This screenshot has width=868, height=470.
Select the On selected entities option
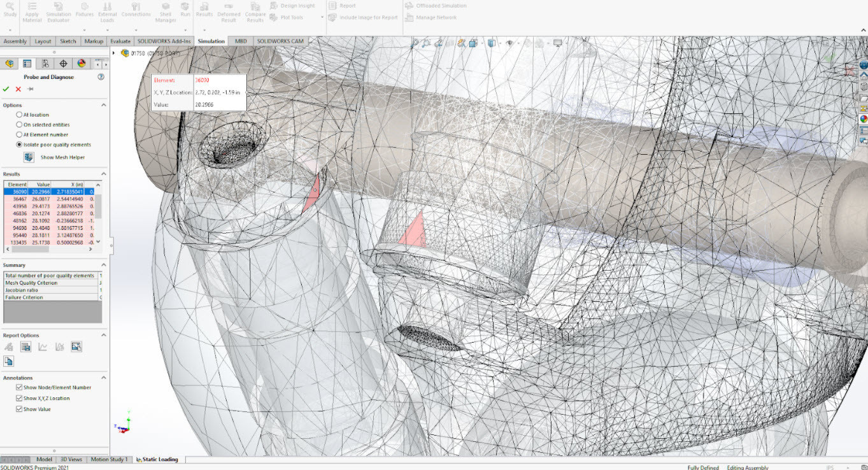point(19,125)
